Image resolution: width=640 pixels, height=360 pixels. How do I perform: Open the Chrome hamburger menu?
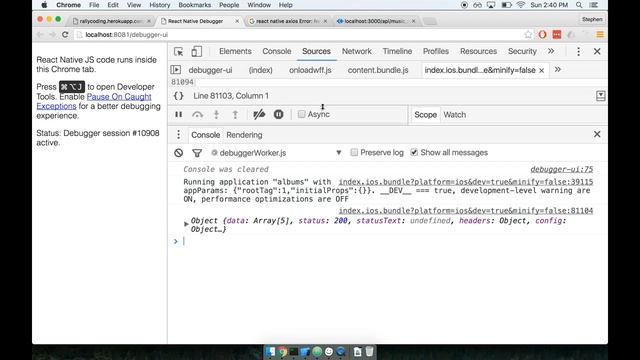tap(600, 35)
